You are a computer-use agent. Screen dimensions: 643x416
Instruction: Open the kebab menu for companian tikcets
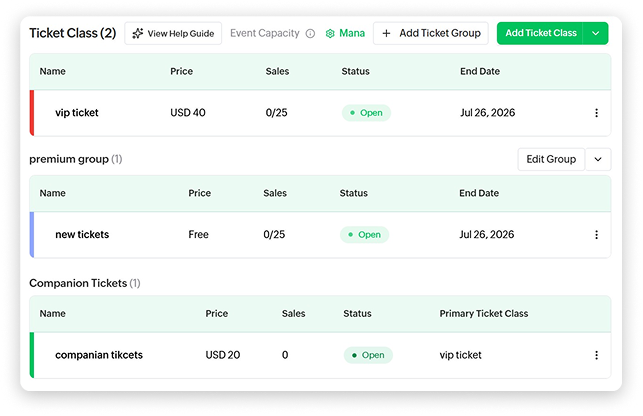[596, 355]
